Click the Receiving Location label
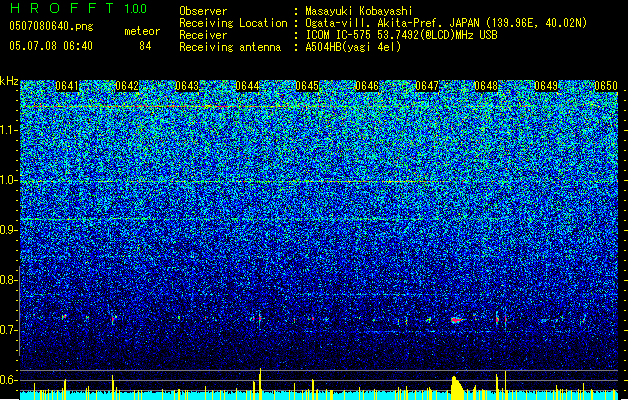This screenshot has height=400, width=629. click(233, 23)
